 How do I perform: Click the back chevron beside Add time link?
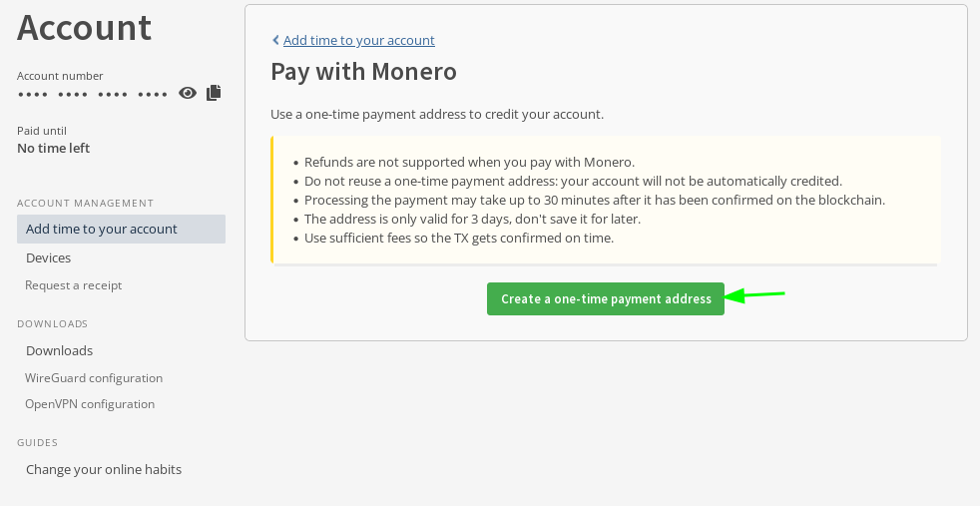tap(275, 41)
